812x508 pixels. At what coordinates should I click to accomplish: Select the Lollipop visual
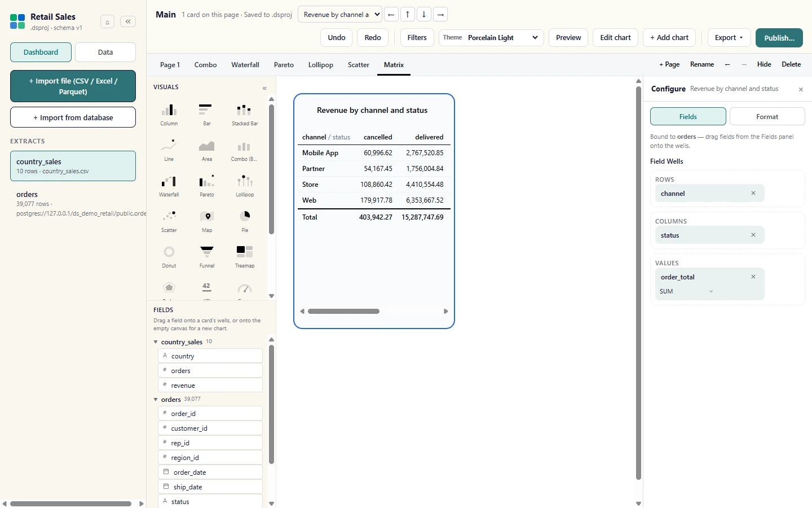point(245,186)
